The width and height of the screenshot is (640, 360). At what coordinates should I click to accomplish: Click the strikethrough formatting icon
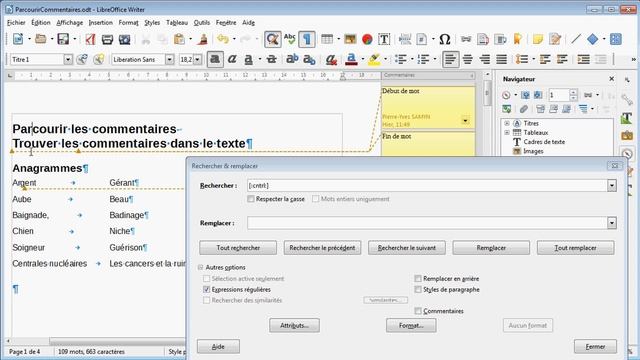point(271,60)
